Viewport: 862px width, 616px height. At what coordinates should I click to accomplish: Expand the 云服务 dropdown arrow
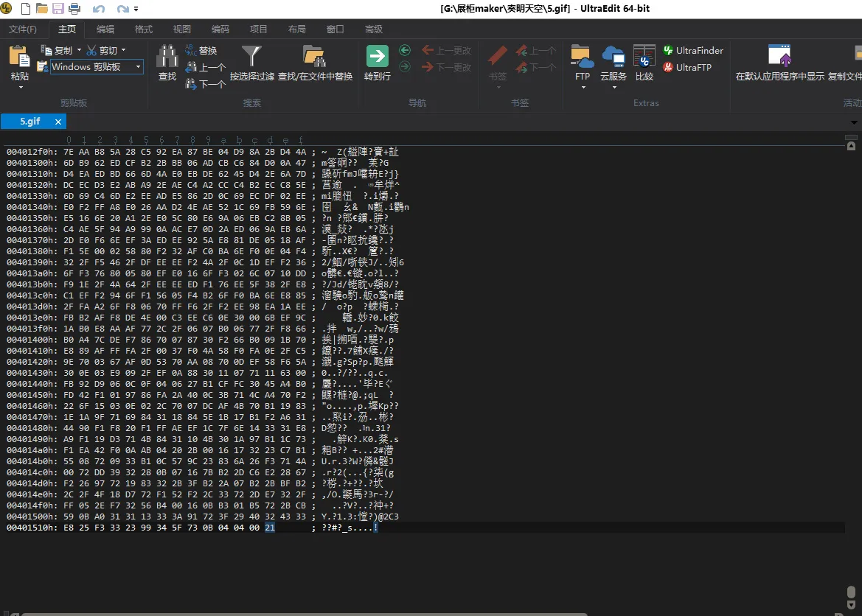tap(614, 87)
